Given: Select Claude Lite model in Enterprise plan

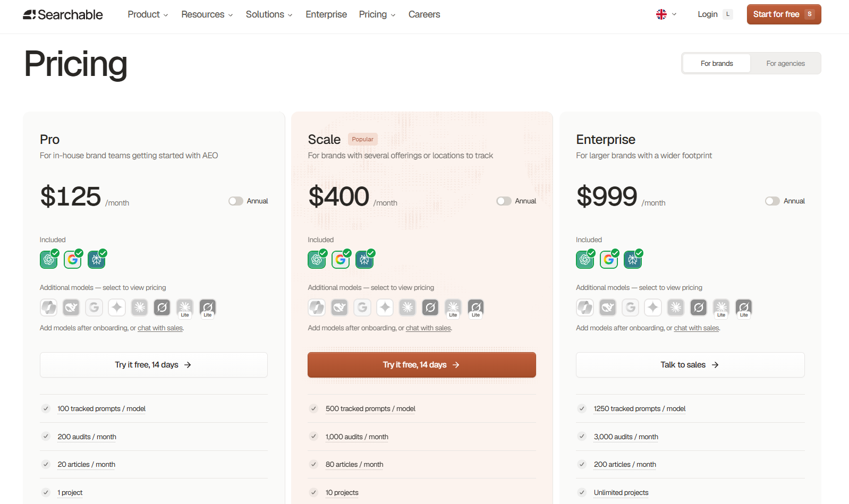Looking at the screenshot, I should [x=721, y=307].
